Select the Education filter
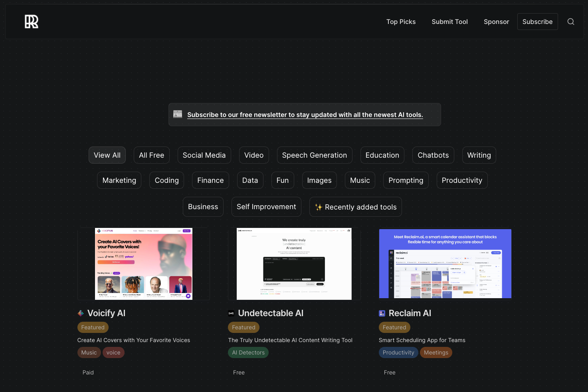The height and width of the screenshot is (392, 588). pyautogui.click(x=382, y=155)
